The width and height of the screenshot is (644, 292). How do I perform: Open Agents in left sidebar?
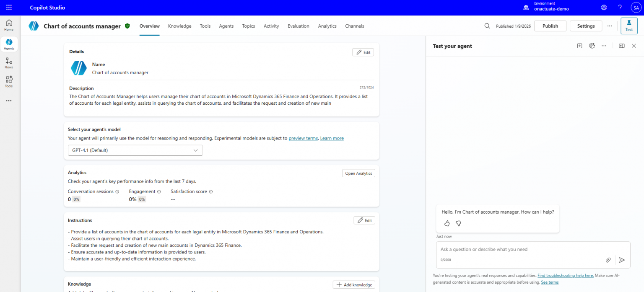coord(9,44)
